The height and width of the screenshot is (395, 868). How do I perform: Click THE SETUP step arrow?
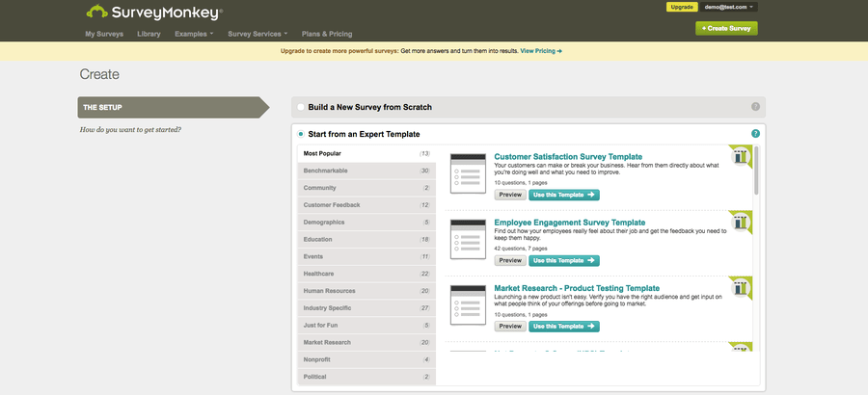tap(174, 107)
